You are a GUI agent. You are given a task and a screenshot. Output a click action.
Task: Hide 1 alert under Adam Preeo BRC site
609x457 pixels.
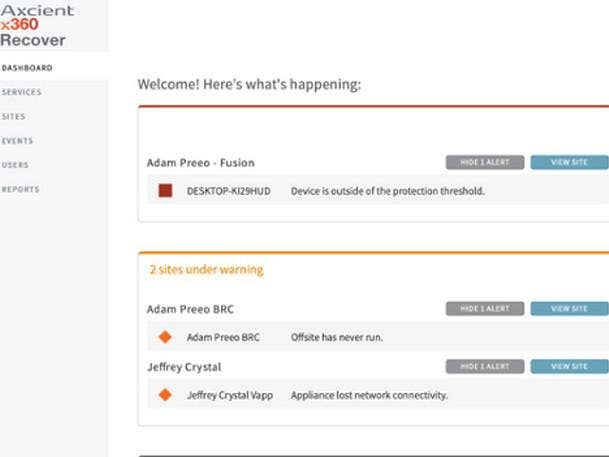[x=485, y=309]
